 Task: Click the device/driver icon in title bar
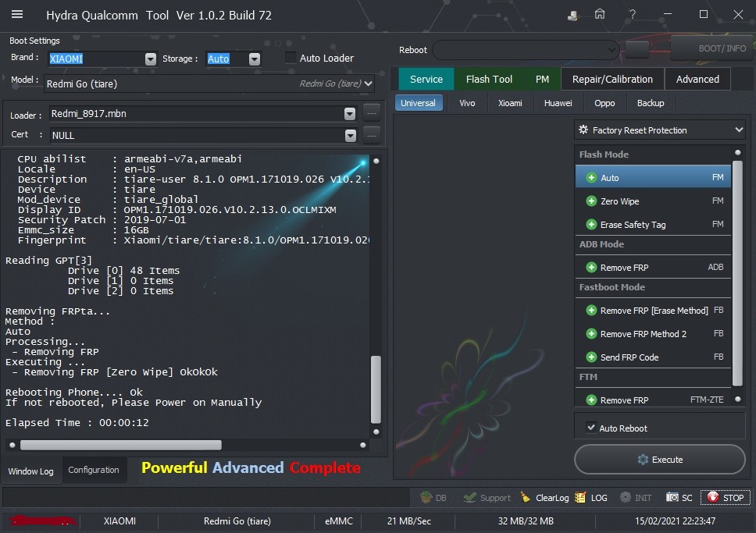[x=572, y=16]
